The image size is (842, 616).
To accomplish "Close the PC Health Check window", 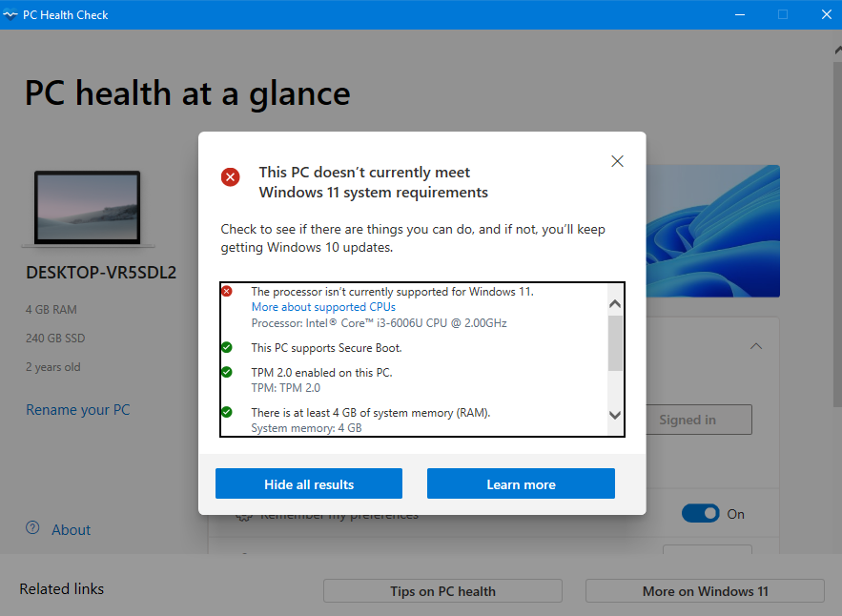I will (x=827, y=14).
